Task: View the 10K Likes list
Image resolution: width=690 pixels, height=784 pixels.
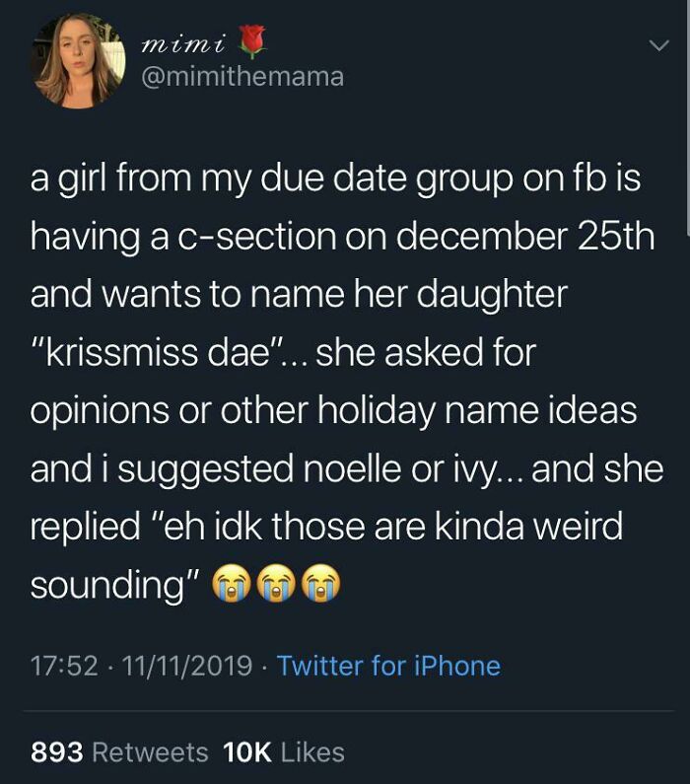Action: pyautogui.click(x=284, y=752)
